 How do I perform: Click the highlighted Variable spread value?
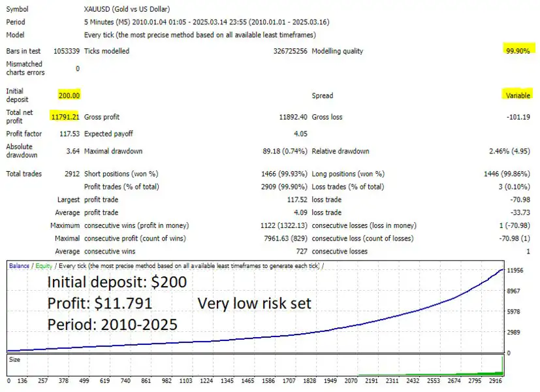pos(517,95)
